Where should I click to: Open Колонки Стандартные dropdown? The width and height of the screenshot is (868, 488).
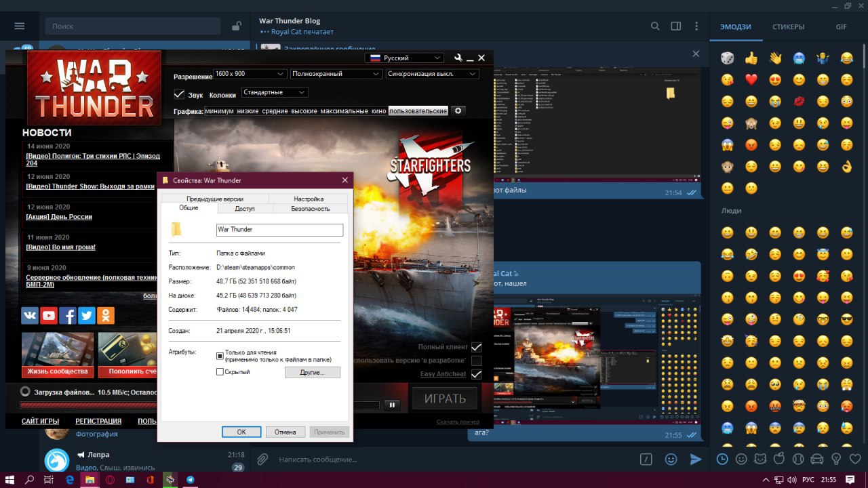click(274, 92)
